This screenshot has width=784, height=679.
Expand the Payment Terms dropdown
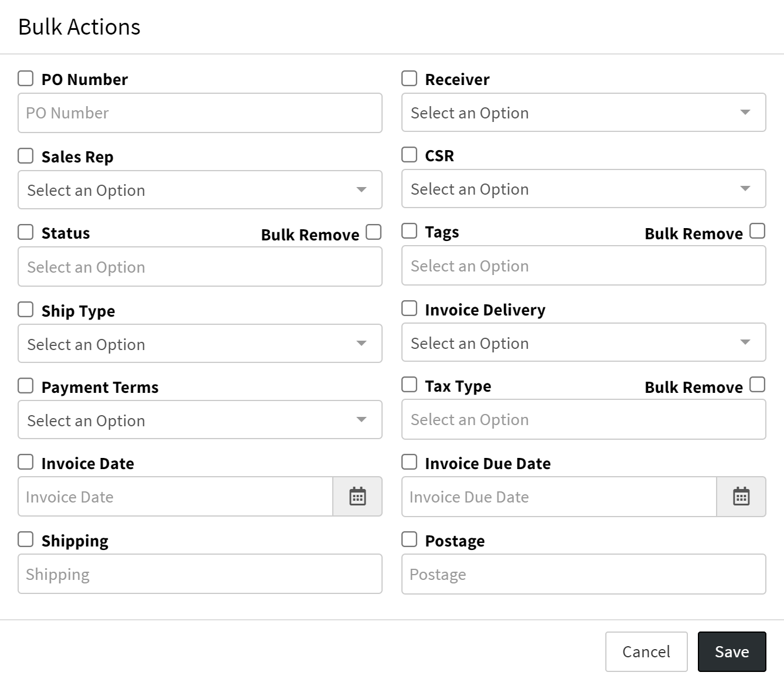point(200,420)
